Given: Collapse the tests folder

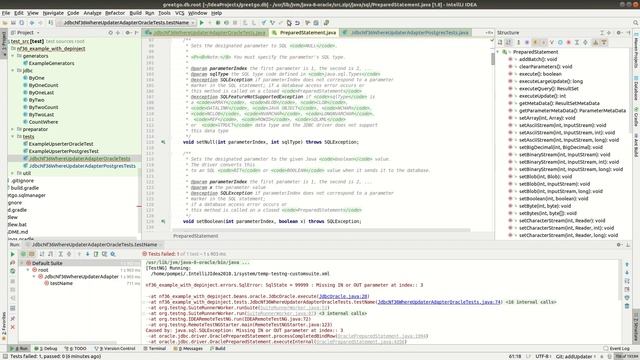Looking at the screenshot, I should (13, 137).
